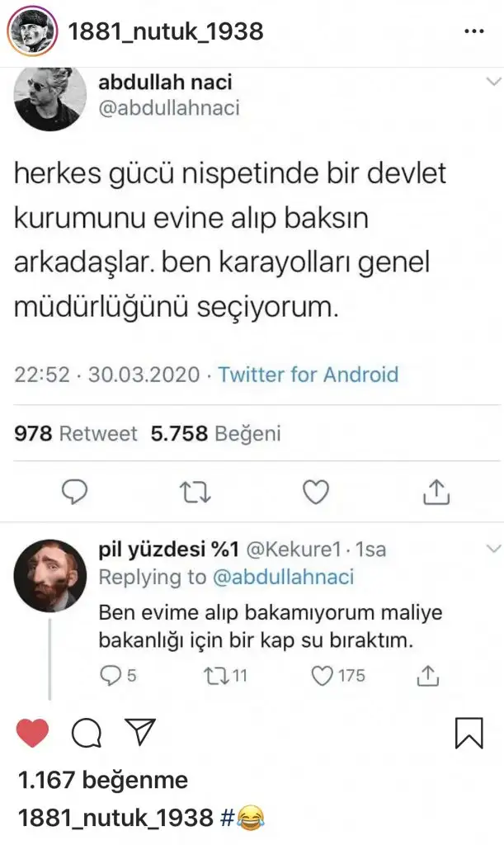Open the three-dot post options menu

click(x=474, y=31)
